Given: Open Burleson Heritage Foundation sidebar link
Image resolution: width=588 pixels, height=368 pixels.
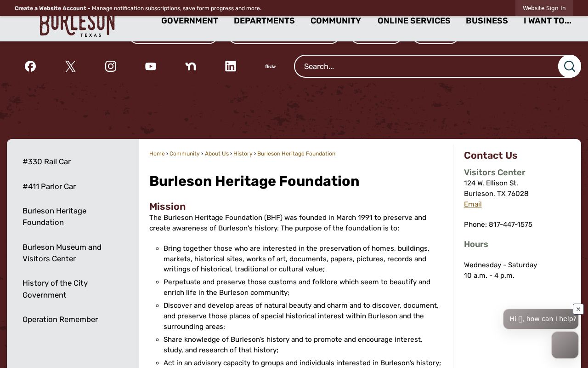Looking at the screenshot, I should (x=55, y=217).
